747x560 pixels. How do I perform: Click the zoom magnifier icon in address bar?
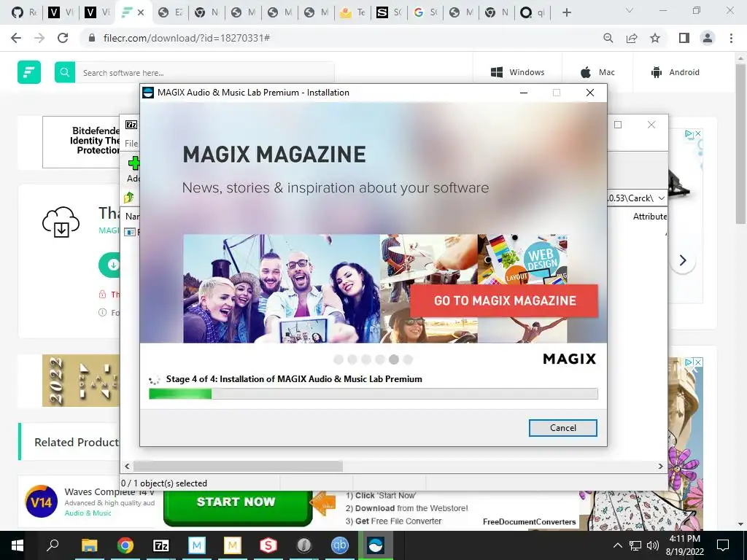608,38
